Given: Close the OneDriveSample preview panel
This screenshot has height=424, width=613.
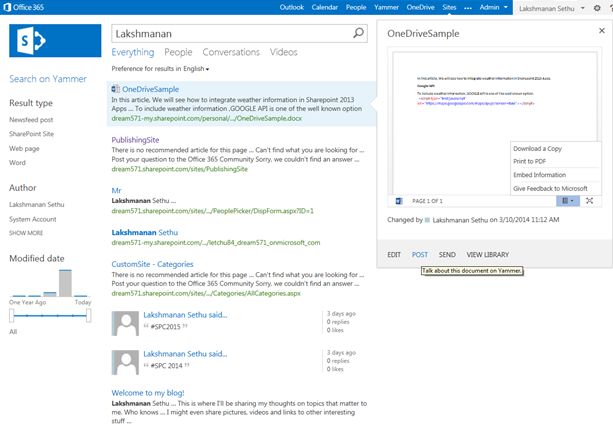Looking at the screenshot, I should (602, 30).
